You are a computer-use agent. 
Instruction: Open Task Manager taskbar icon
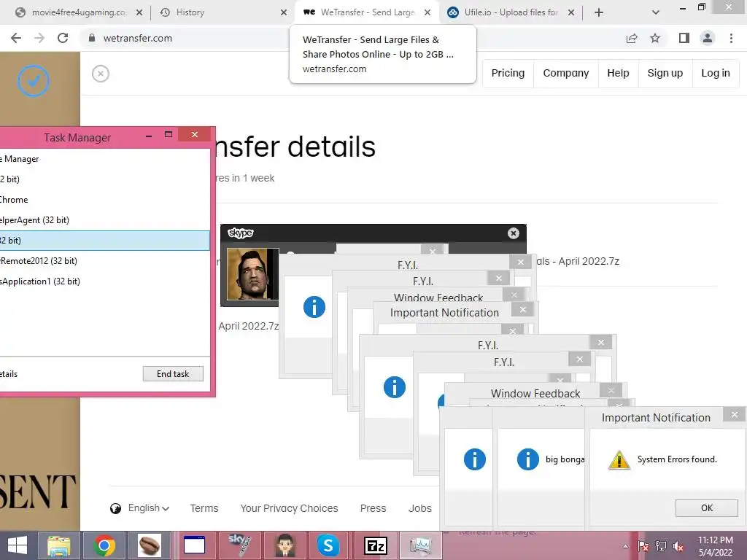420,545
